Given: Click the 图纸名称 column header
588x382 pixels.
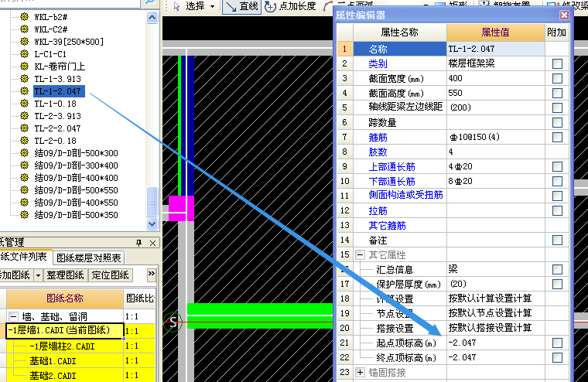Looking at the screenshot, I should point(65,298).
